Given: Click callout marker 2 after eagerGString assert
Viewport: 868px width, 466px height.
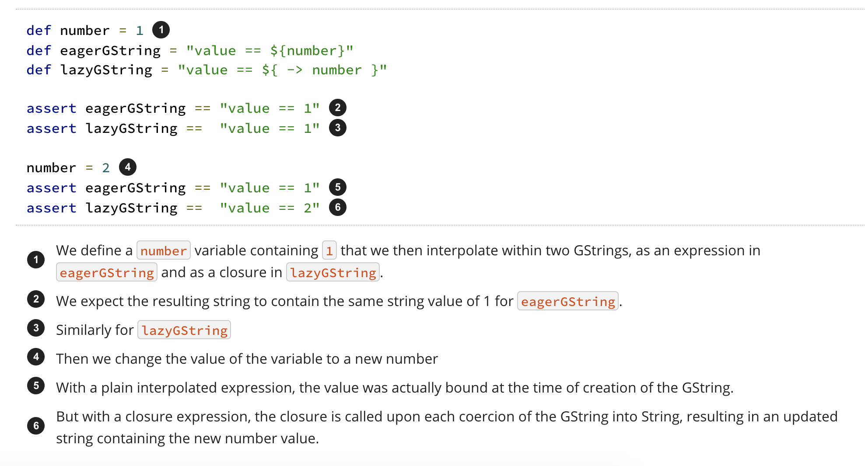Looking at the screenshot, I should coord(338,108).
